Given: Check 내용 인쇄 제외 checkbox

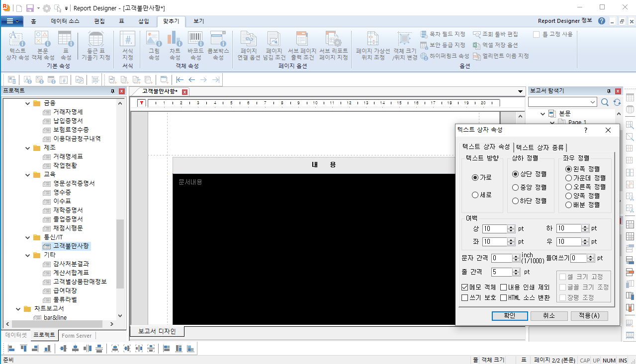Looking at the screenshot, I should point(504,287).
